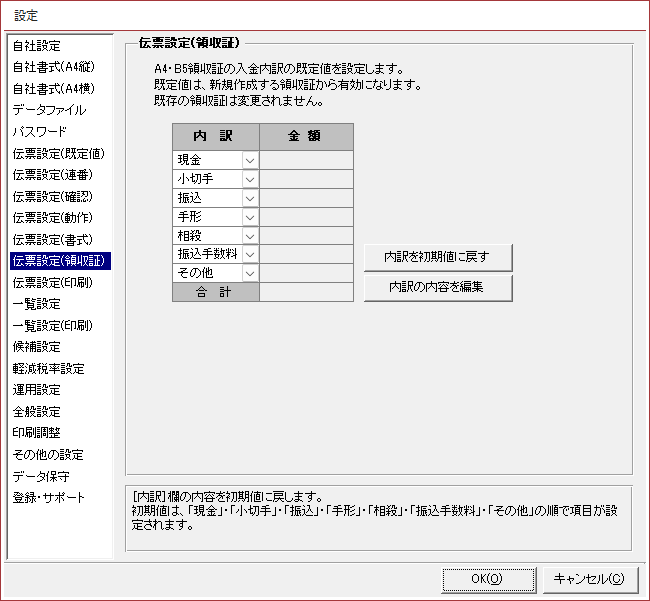Select the 合計 amount field
This screenshot has width=650, height=601.
pos(306,292)
